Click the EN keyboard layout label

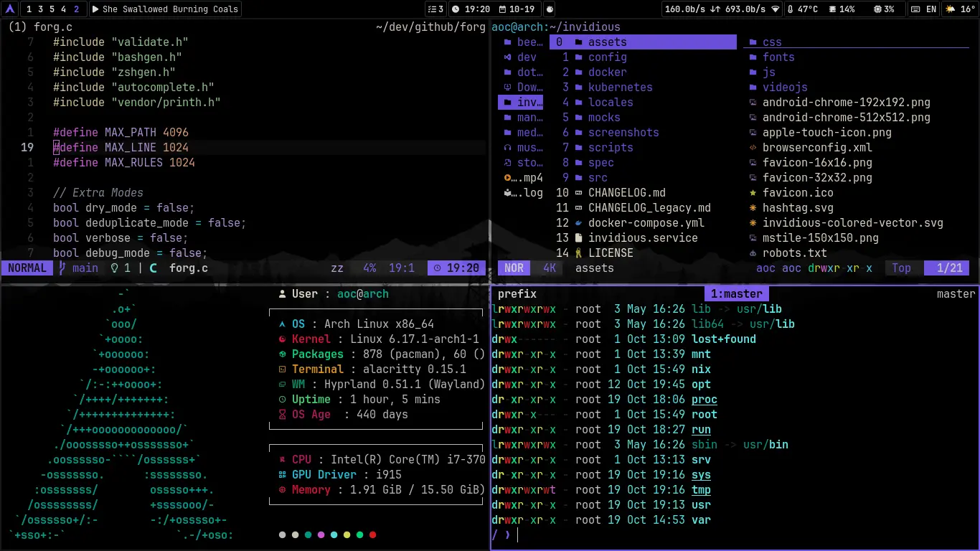click(931, 9)
